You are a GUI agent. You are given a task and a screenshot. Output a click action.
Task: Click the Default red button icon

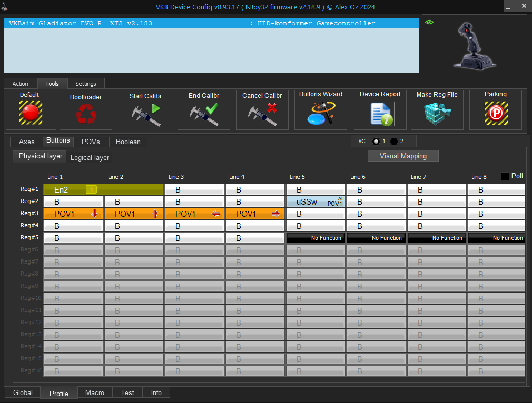(x=30, y=113)
